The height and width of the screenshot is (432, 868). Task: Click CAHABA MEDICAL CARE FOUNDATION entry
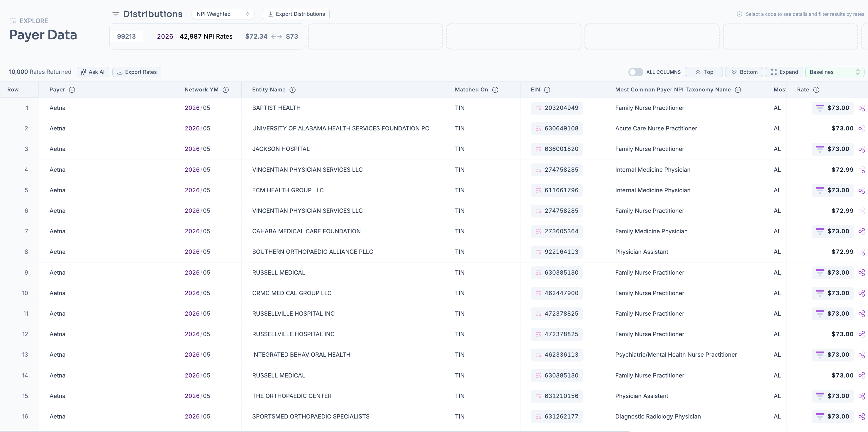tap(306, 231)
